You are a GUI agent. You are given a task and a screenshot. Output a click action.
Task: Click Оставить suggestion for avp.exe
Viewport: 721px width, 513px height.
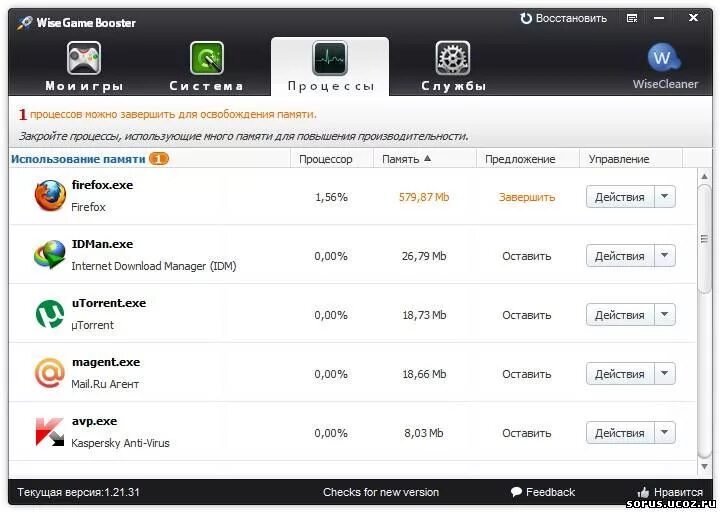[526, 433]
